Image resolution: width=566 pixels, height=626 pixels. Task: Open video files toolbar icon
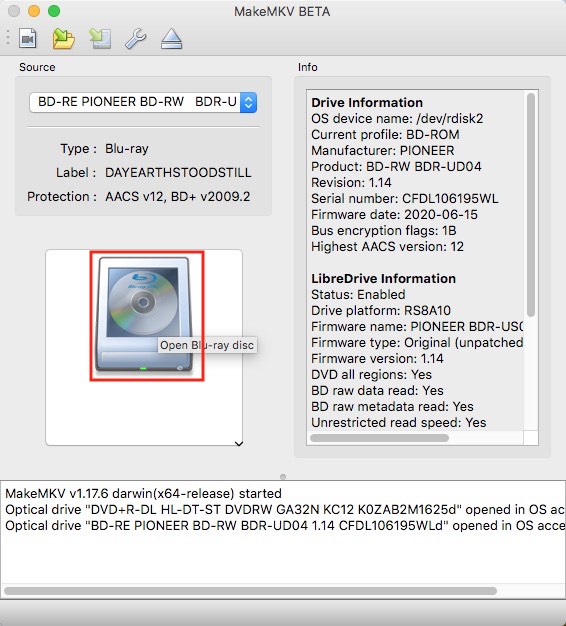pyautogui.click(x=28, y=39)
